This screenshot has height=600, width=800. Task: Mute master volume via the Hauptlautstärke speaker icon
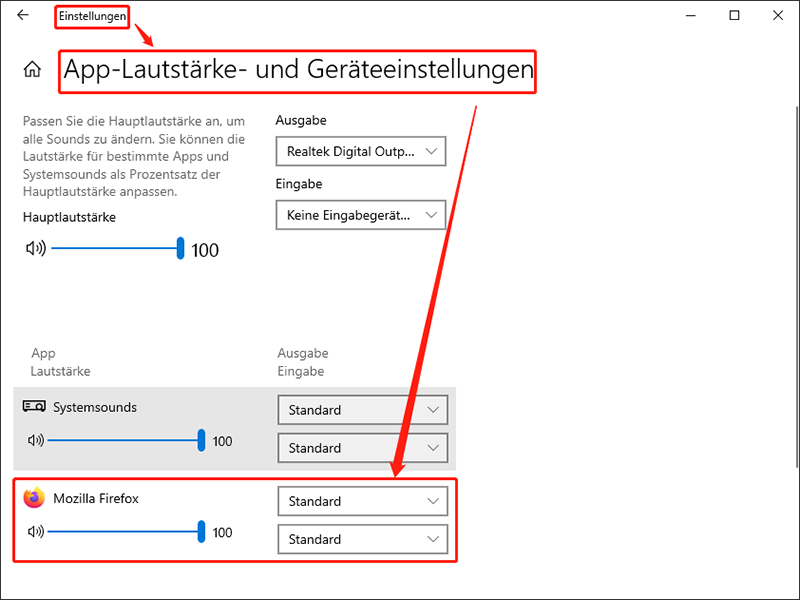(x=36, y=249)
